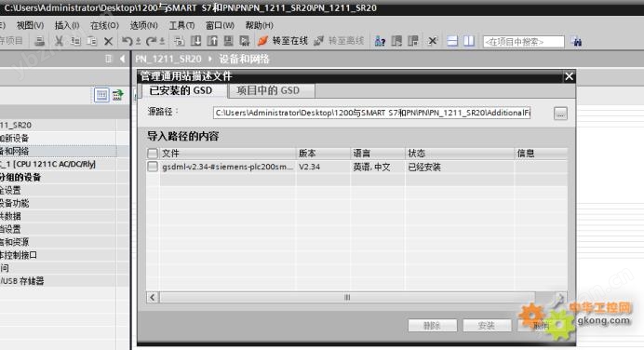Image resolution: width=644 pixels, height=350 pixels.
Task: Click the 版本 column header
Action: [x=323, y=154]
